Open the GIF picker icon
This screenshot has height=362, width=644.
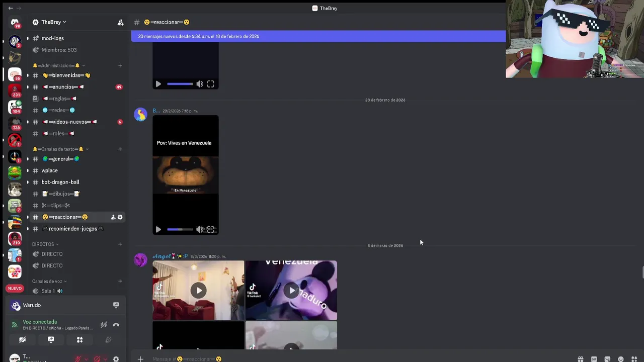[594, 359]
